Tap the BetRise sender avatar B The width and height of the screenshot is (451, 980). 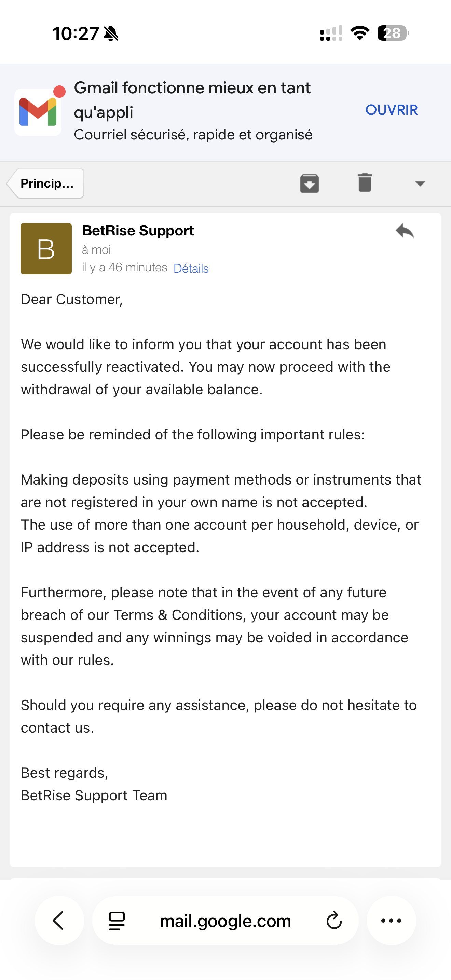pos(46,249)
